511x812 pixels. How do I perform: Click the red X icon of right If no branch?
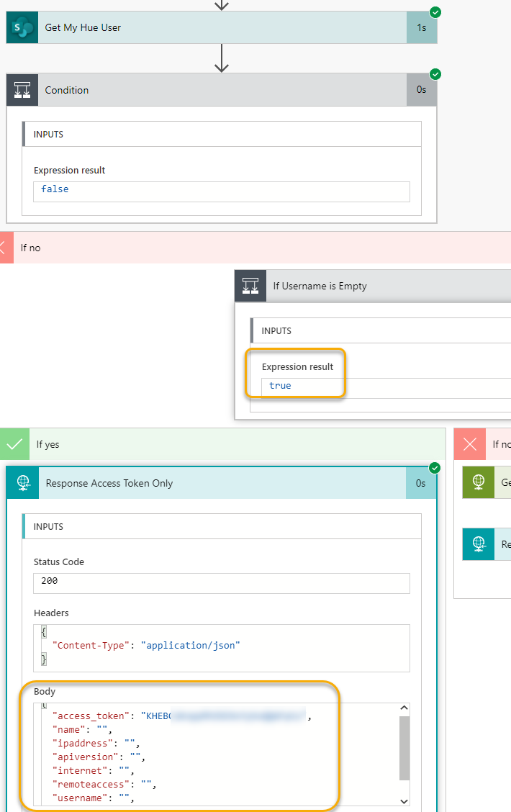point(469,444)
